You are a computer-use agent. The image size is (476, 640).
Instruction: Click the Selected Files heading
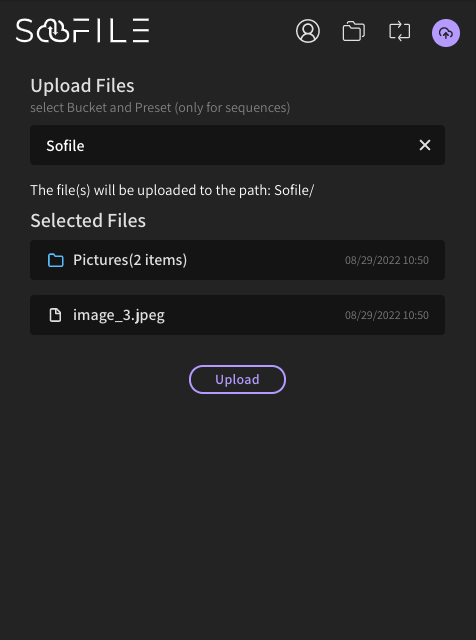[x=88, y=220]
